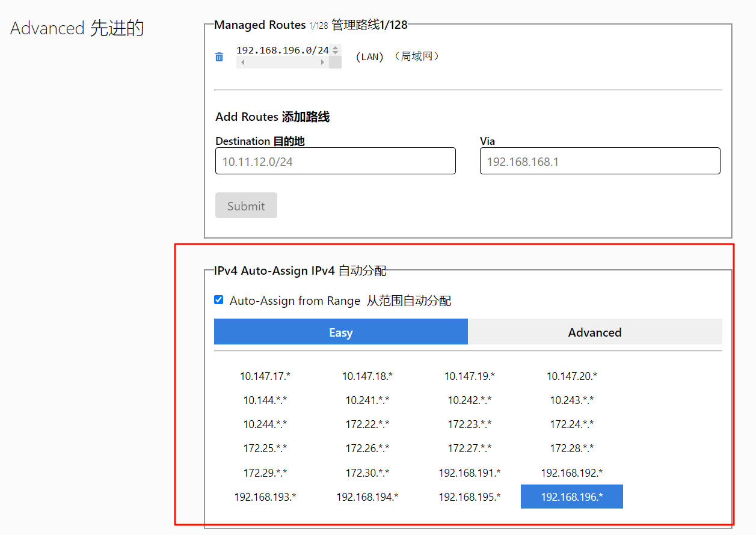Delete the 192.168.196.0/24 managed route
The image size is (756, 535).
click(220, 57)
